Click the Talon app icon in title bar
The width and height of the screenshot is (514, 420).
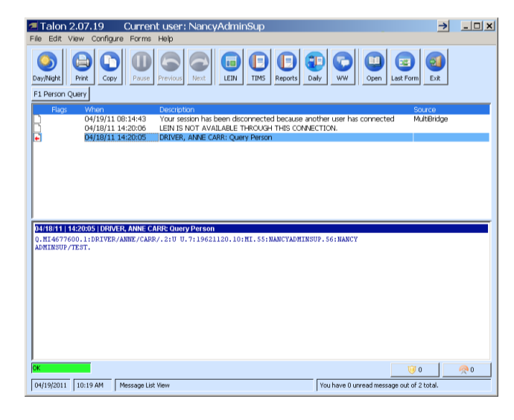33,26
